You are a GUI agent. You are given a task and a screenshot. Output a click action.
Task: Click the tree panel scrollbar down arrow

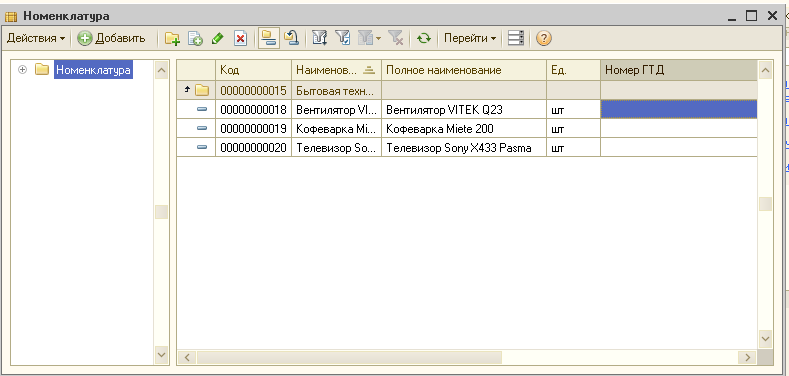162,355
